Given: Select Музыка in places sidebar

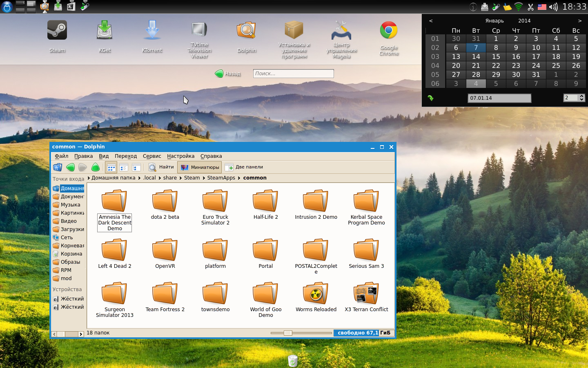Looking at the screenshot, I should (68, 205).
